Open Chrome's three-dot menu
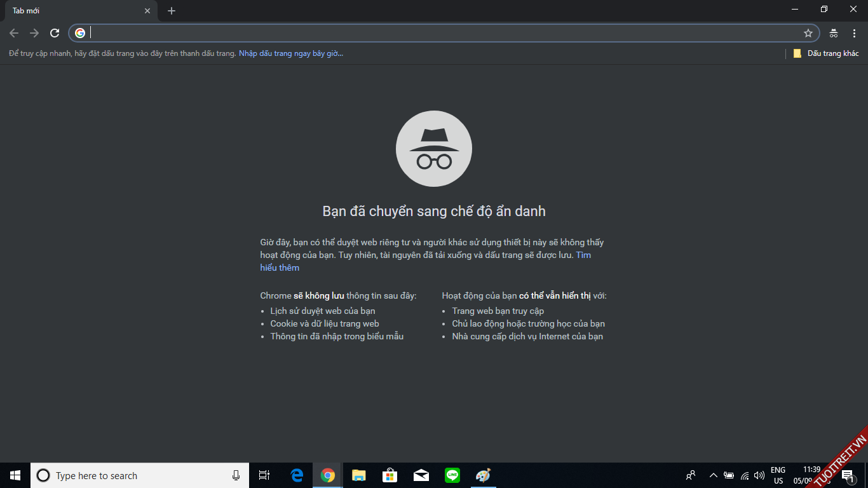The image size is (868, 488). click(x=854, y=33)
